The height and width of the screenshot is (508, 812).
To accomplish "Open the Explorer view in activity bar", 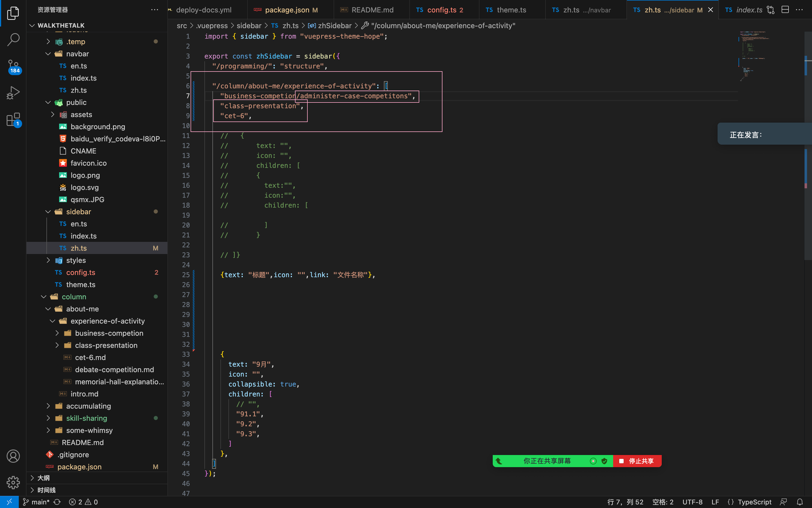I will click(x=13, y=13).
